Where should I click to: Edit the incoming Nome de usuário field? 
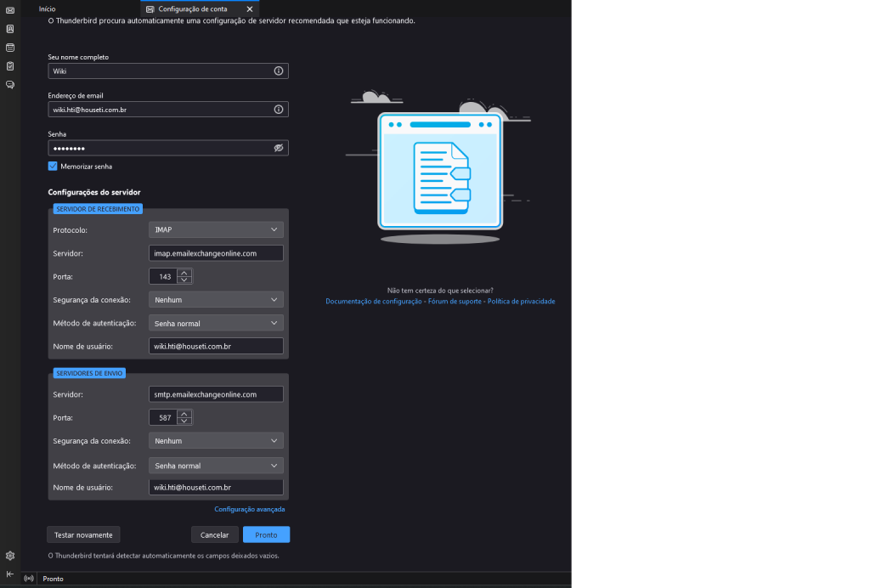[x=216, y=346]
